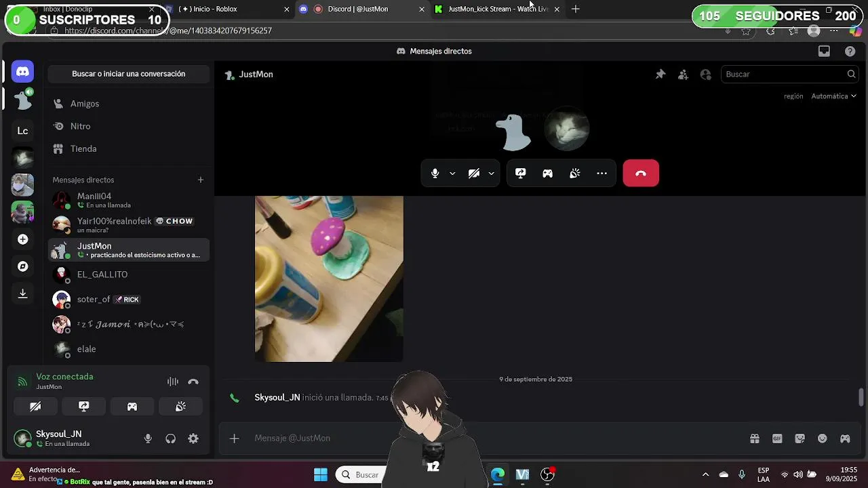
Task: Switch to Discord | @JustMon tab
Action: [363, 9]
